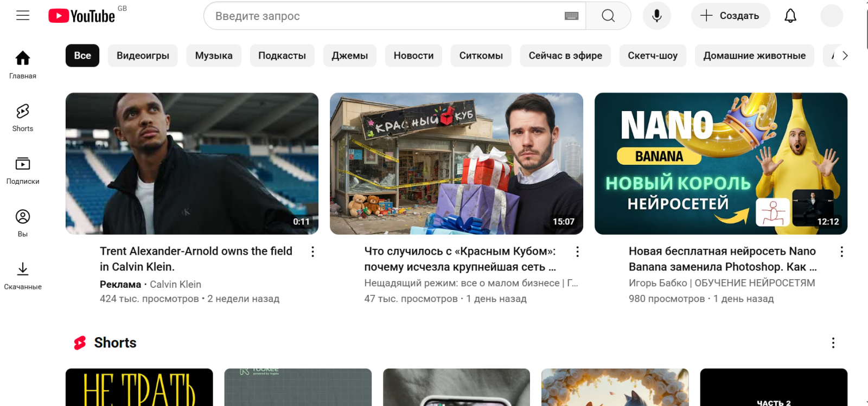Start voice search with microphone

[656, 16]
